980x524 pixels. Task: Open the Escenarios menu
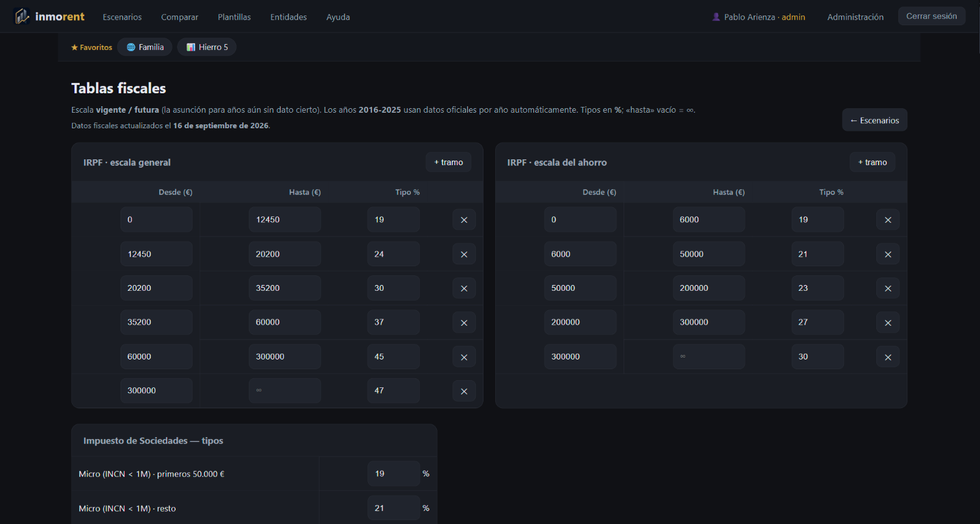click(122, 17)
